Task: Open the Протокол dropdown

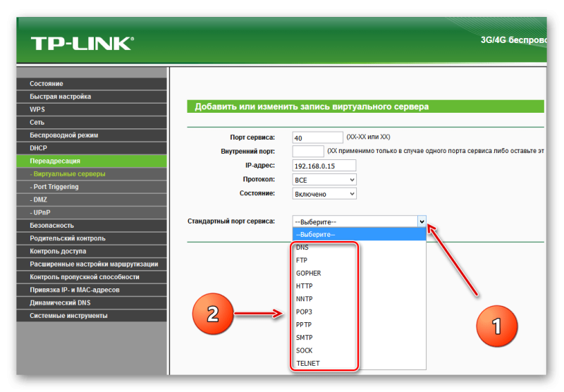Action: 324,180
